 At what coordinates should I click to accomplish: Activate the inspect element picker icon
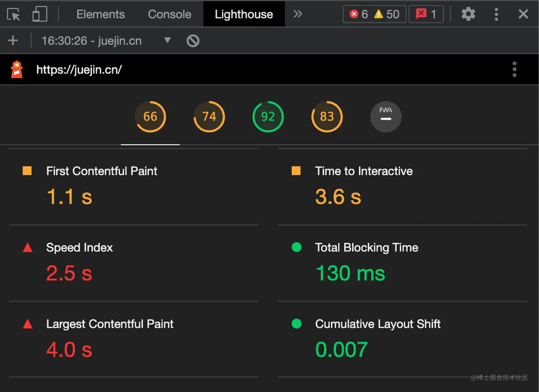pyautogui.click(x=14, y=15)
